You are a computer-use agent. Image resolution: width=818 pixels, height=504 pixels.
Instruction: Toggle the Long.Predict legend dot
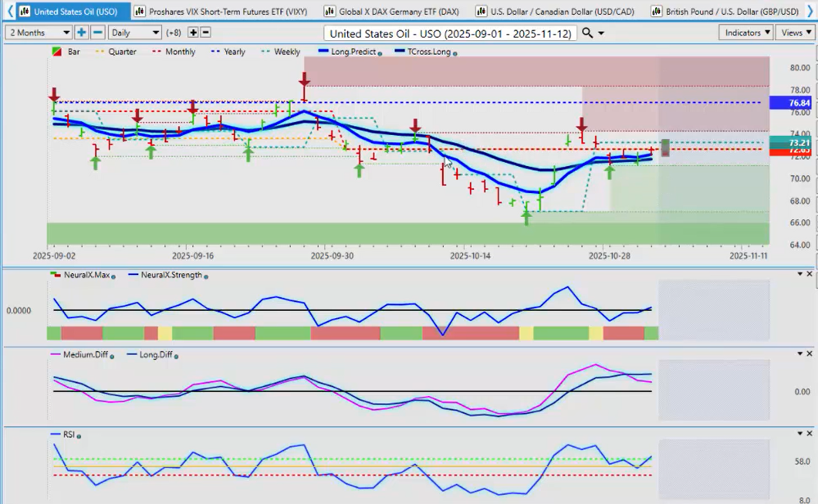pyautogui.click(x=380, y=52)
